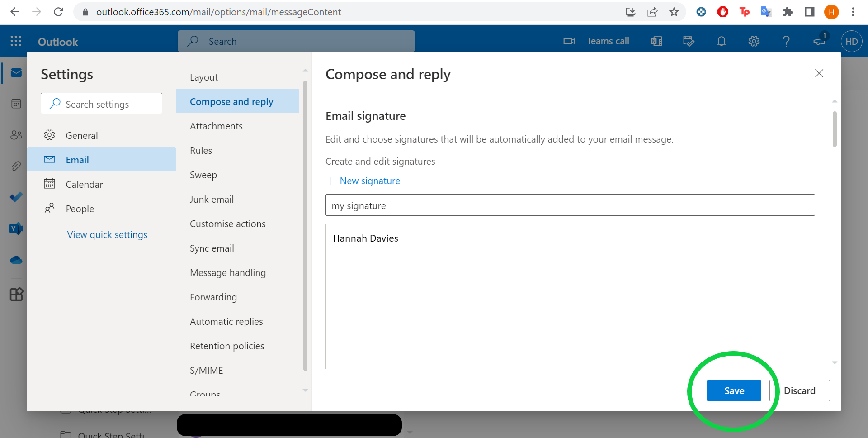The image size is (868, 438).
Task: Open the Google Translate extension icon
Action: 766,12
